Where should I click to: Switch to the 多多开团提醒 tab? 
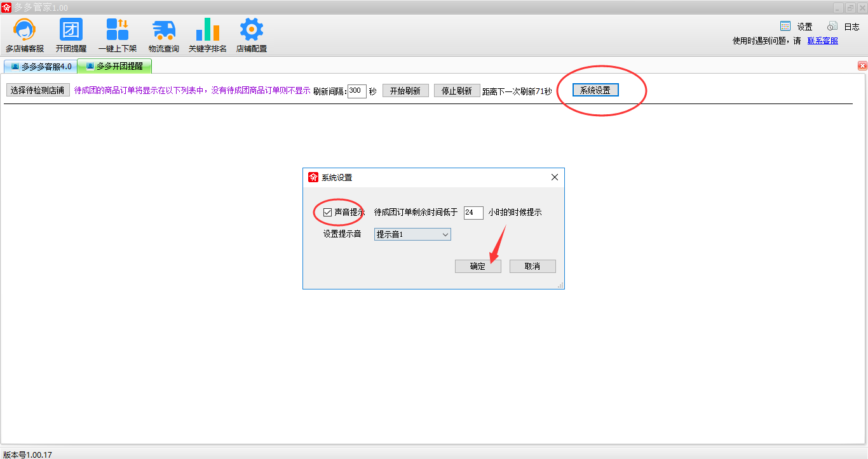pyautogui.click(x=114, y=65)
